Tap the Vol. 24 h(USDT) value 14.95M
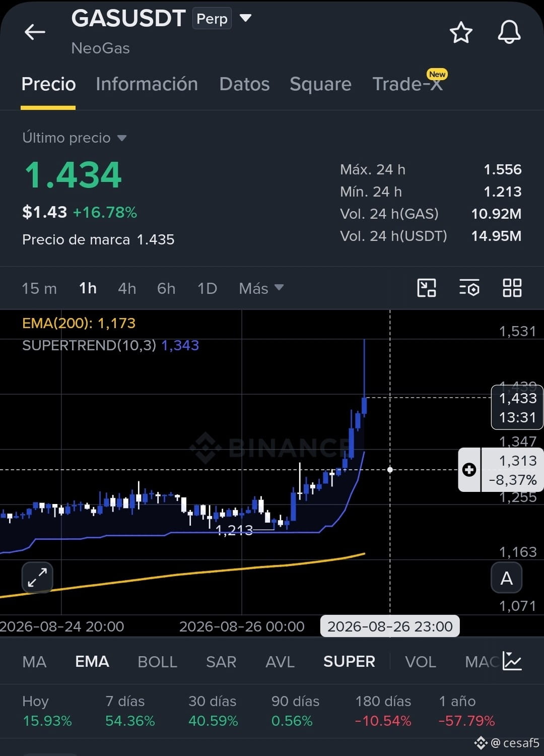544x756 pixels. [x=496, y=236]
